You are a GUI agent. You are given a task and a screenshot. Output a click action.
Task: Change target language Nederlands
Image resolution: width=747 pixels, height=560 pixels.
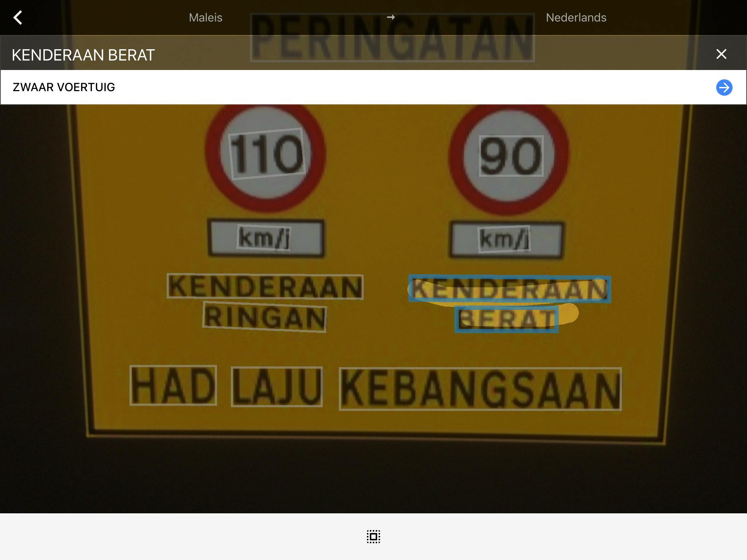click(576, 17)
